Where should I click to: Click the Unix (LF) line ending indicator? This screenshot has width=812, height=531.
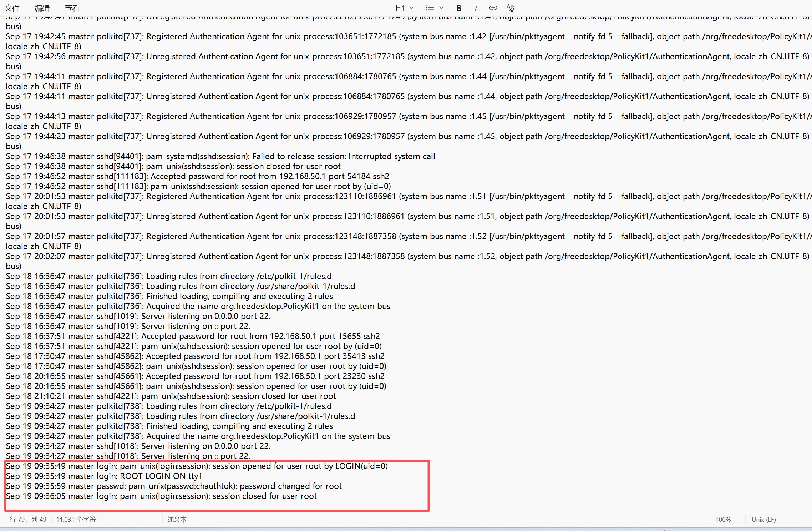763,519
